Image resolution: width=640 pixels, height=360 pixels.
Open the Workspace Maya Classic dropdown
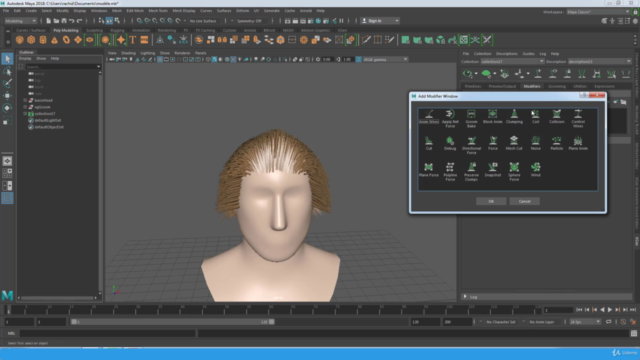[598, 12]
